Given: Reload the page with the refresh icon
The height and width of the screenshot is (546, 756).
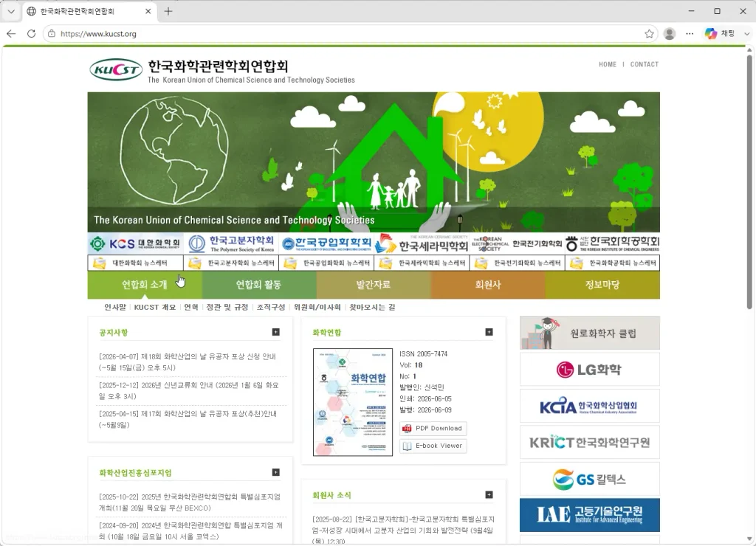Looking at the screenshot, I should click(31, 34).
